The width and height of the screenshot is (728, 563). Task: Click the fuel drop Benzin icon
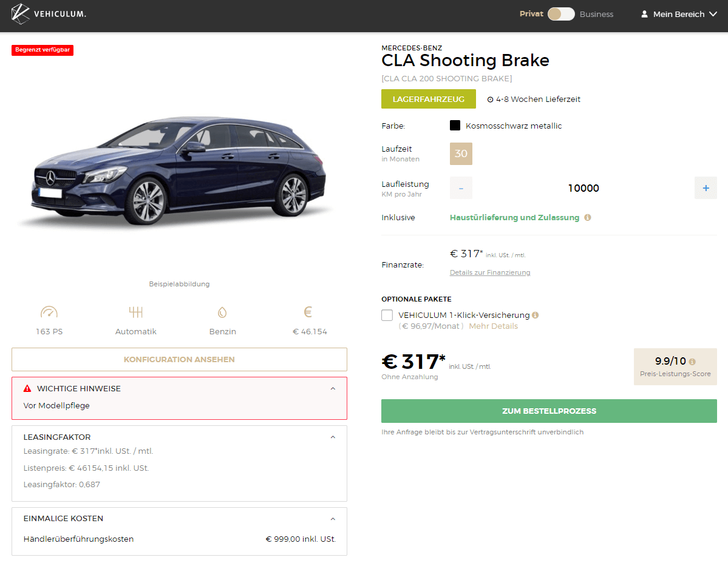(x=222, y=312)
